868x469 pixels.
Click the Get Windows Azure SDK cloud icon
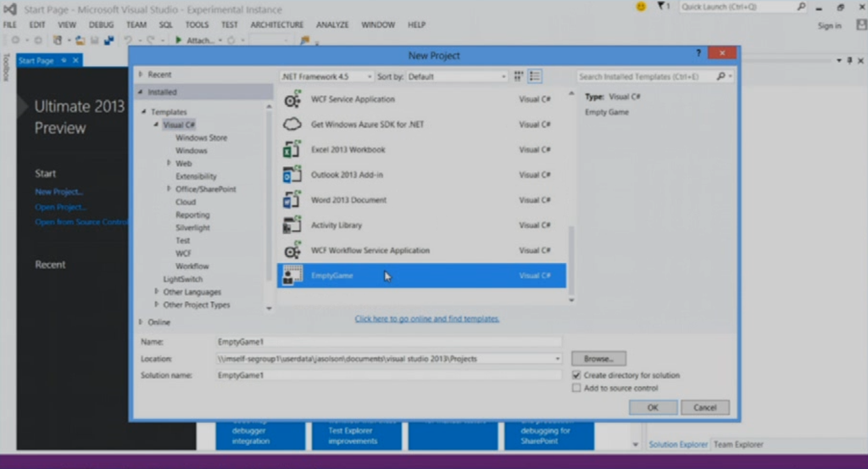pyautogui.click(x=292, y=125)
